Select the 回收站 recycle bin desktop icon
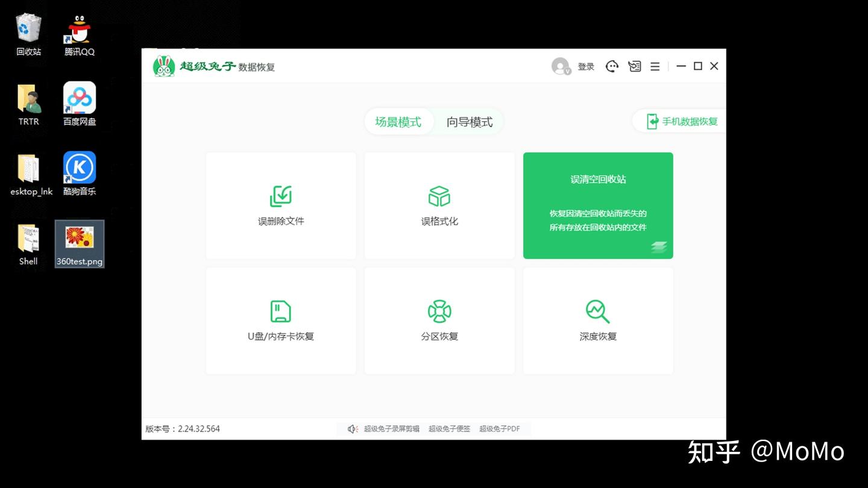The width and height of the screenshot is (868, 488). click(29, 35)
